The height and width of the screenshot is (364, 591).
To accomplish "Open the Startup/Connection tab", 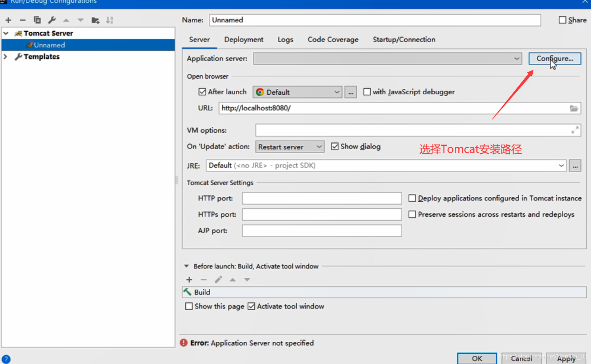I will click(x=404, y=40).
